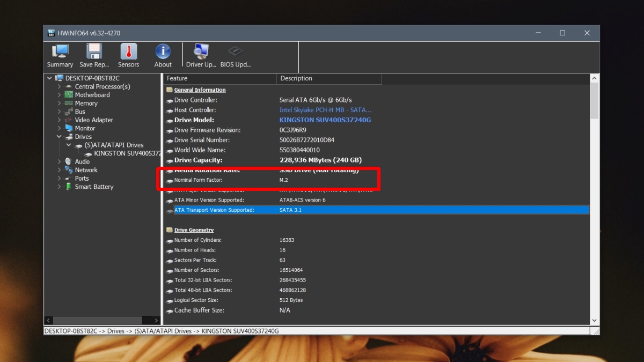Select the Monitor tree item
644x362 pixels.
coord(85,128)
